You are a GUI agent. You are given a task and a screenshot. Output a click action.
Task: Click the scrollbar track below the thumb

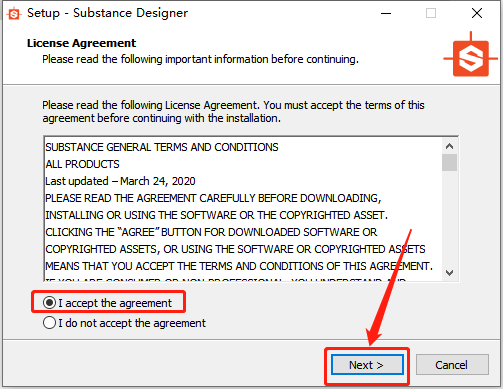(449, 218)
